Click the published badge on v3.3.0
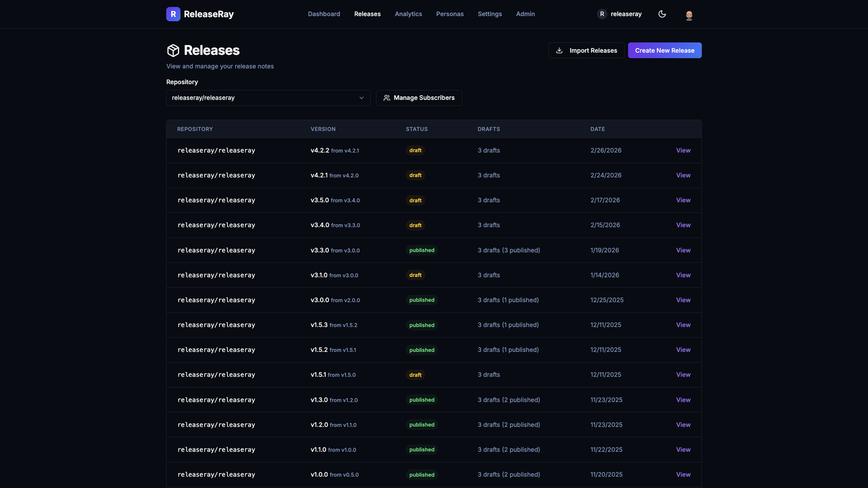This screenshot has height=488, width=868. [x=422, y=250]
